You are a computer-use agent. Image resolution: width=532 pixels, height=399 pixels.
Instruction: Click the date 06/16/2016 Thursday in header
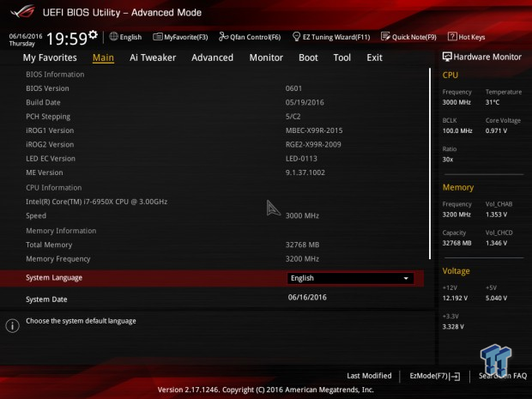point(26,39)
